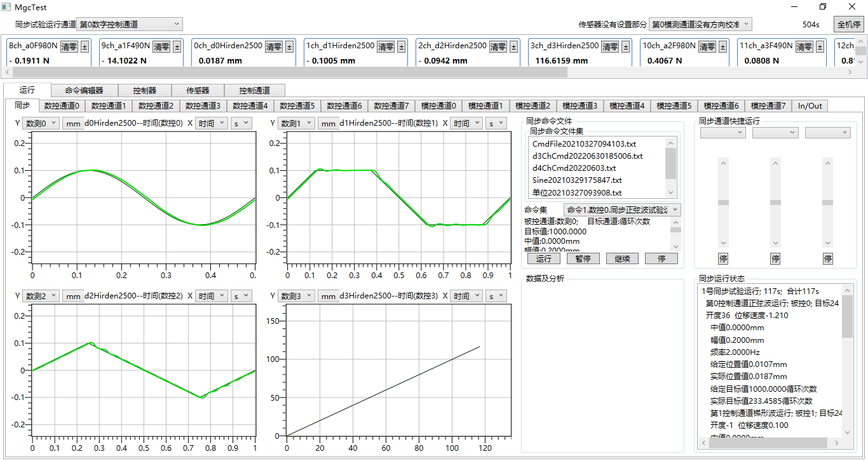Open the 命令集 command set dropdown

pos(620,210)
